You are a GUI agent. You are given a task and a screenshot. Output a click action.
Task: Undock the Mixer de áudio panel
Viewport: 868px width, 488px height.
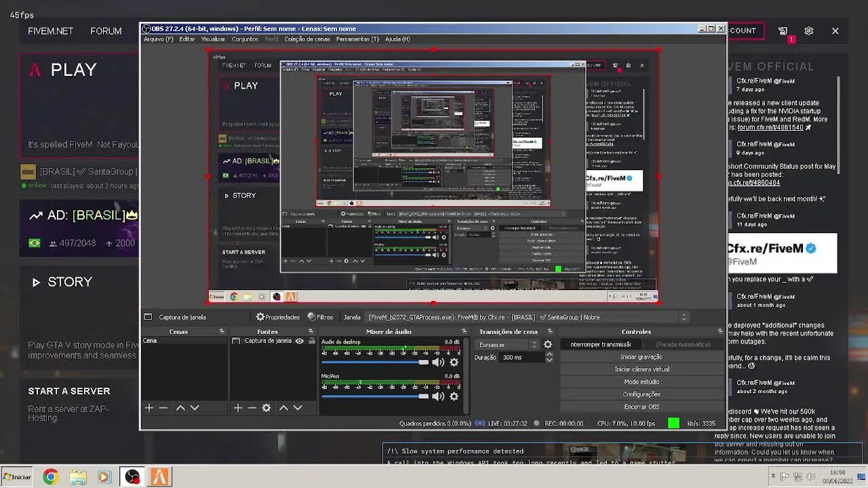point(464,331)
